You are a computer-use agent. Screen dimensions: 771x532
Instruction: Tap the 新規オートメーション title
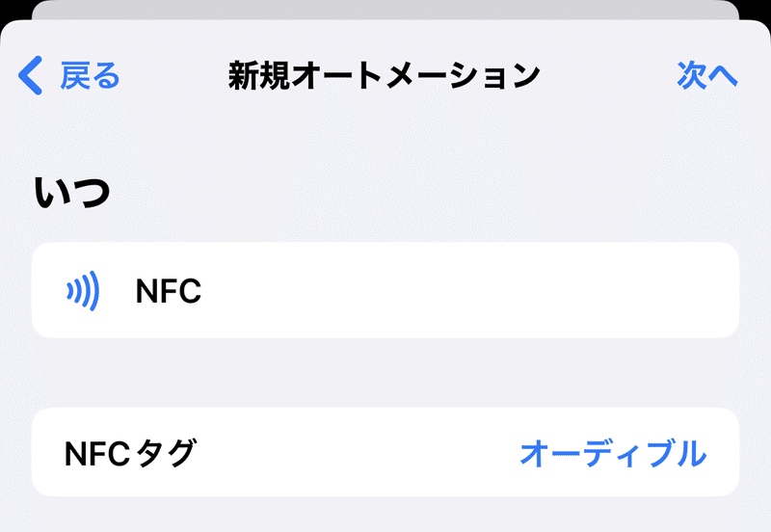(384, 76)
